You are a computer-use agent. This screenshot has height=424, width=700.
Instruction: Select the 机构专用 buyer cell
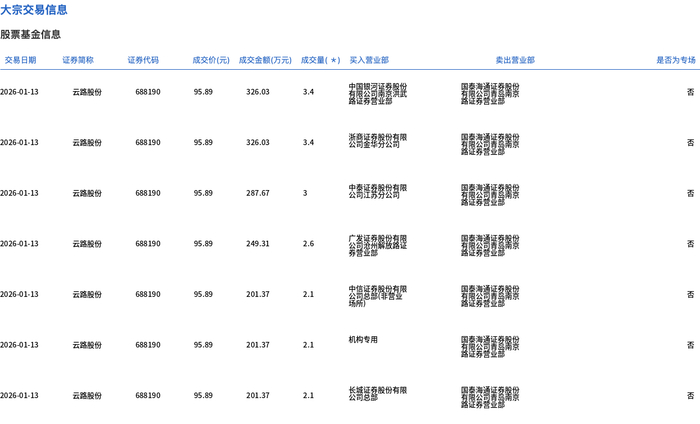[x=363, y=340]
